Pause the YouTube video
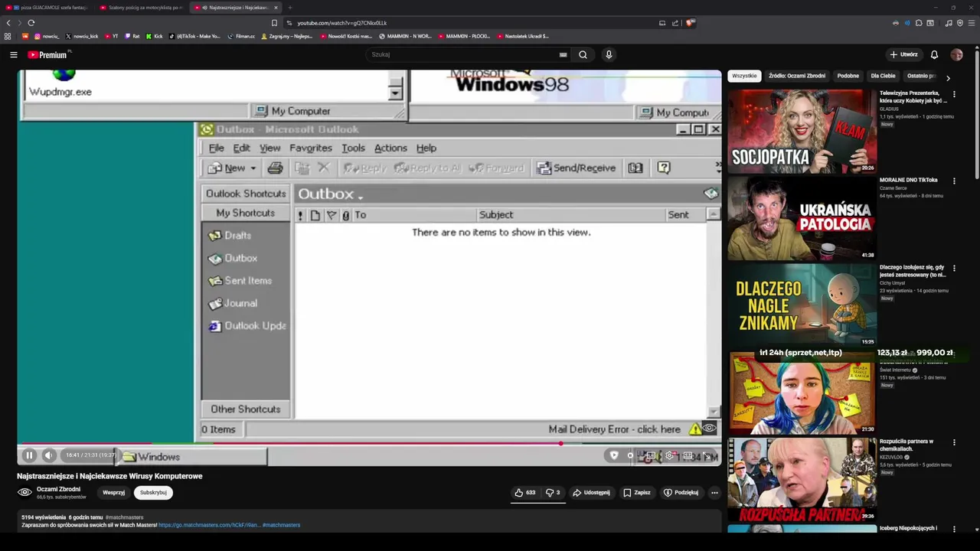This screenshot has width=980, height=551. (29, 455)
